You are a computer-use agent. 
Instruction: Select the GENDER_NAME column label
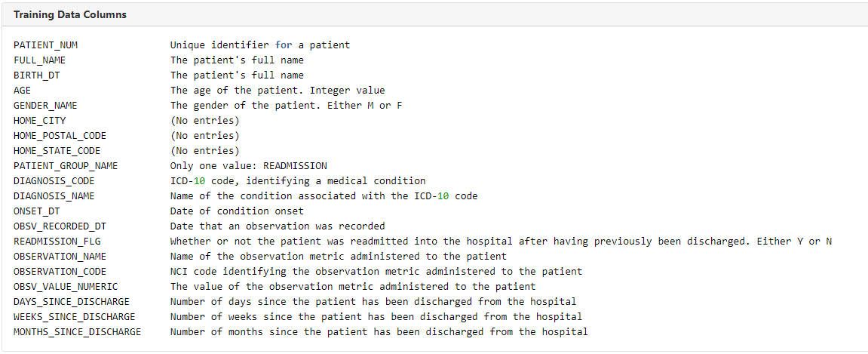point(45,106)
